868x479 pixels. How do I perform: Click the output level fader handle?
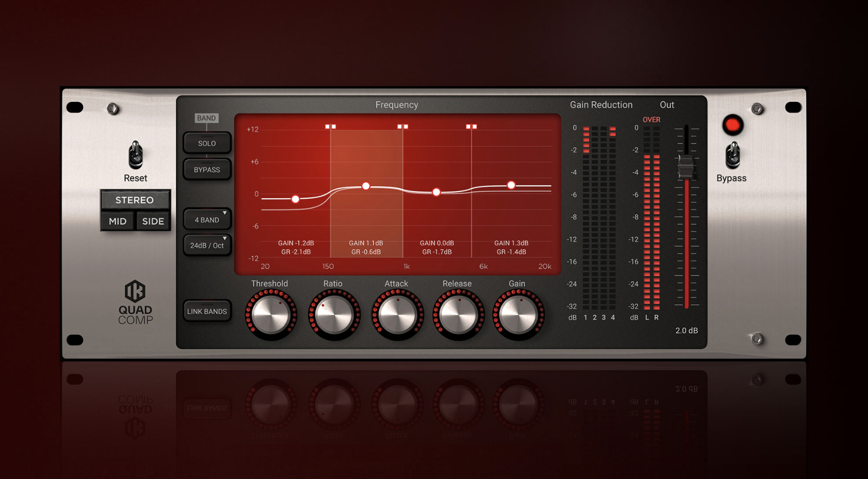686,166
